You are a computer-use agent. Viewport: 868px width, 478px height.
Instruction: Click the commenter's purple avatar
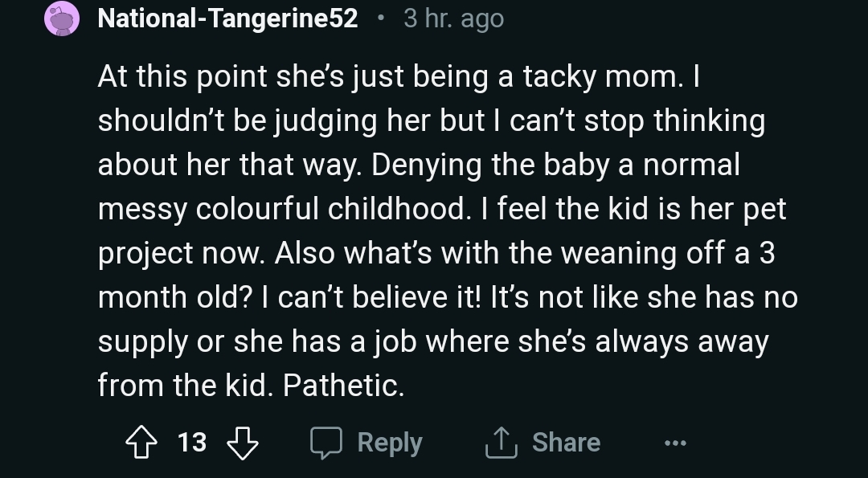tap(62, 18)
